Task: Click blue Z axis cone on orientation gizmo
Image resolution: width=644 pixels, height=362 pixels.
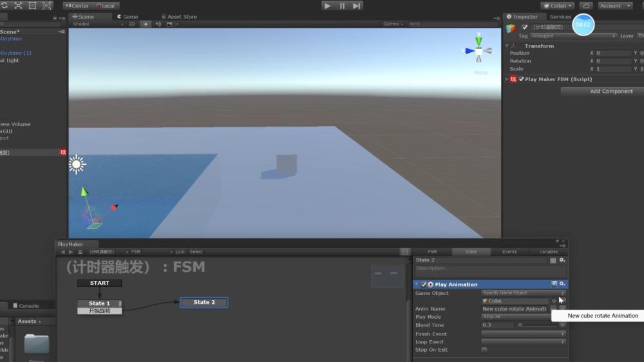Action: coord(469,51)
